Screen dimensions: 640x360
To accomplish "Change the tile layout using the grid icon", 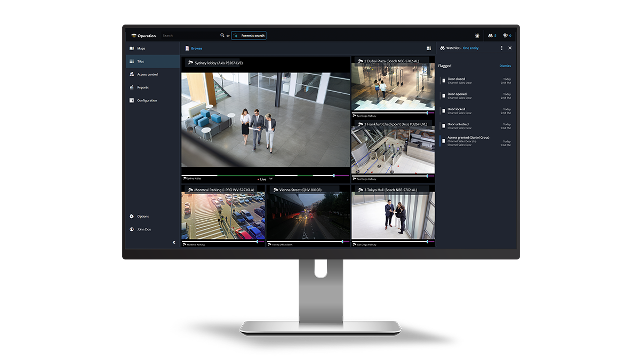I will [429, 48].
